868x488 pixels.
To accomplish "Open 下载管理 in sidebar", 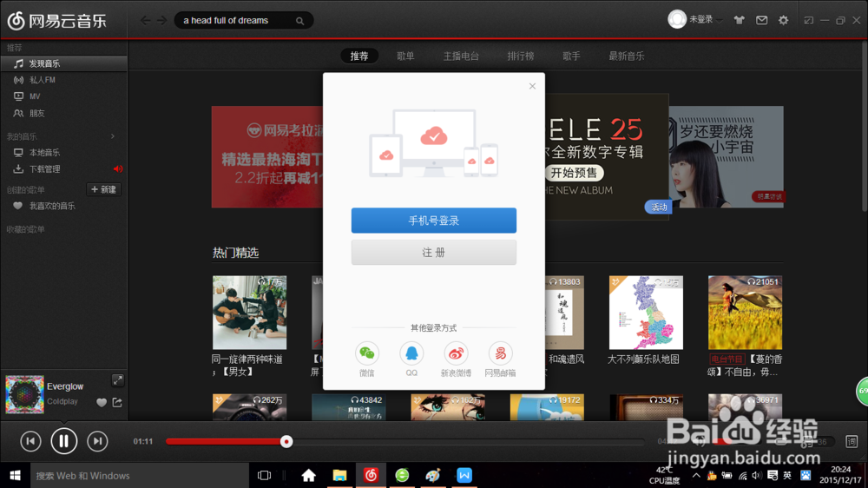I will 63,169.
